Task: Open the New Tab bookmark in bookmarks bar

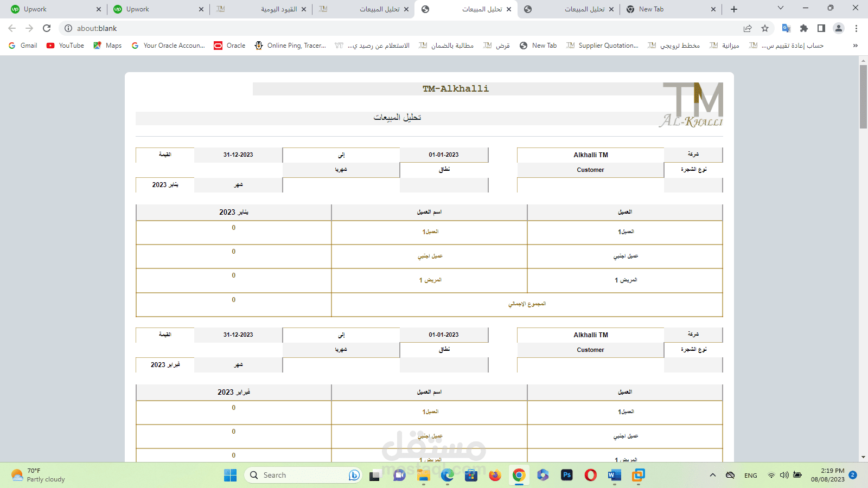Action: coord(538,46)
